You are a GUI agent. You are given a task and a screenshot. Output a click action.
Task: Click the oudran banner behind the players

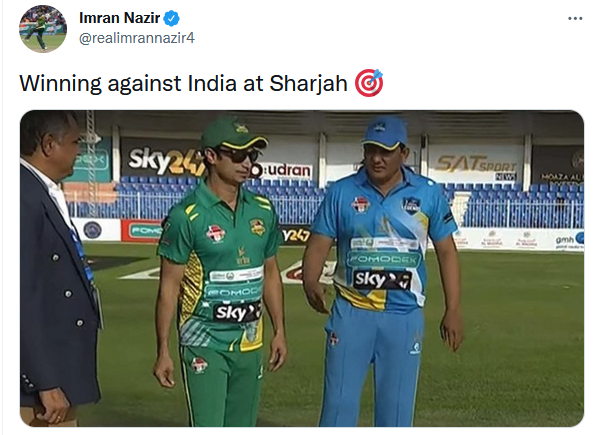coord(284,170)
